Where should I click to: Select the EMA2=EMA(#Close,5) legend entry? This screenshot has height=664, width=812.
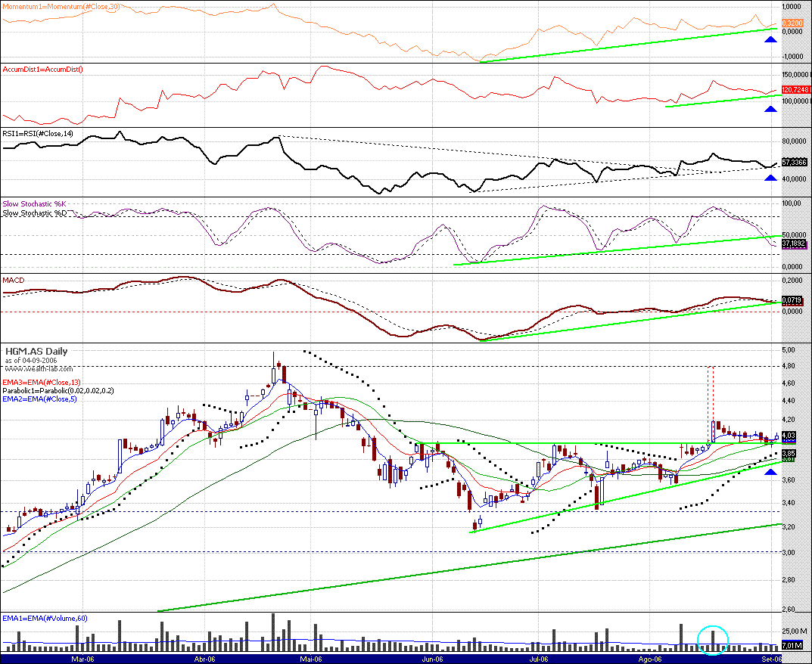[40, 399]
